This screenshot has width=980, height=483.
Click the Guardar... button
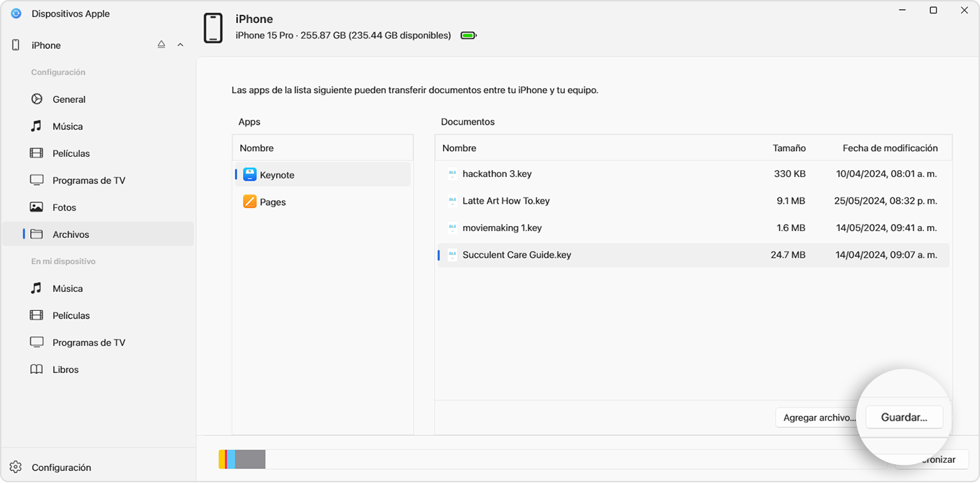click(x=904, y=417)
